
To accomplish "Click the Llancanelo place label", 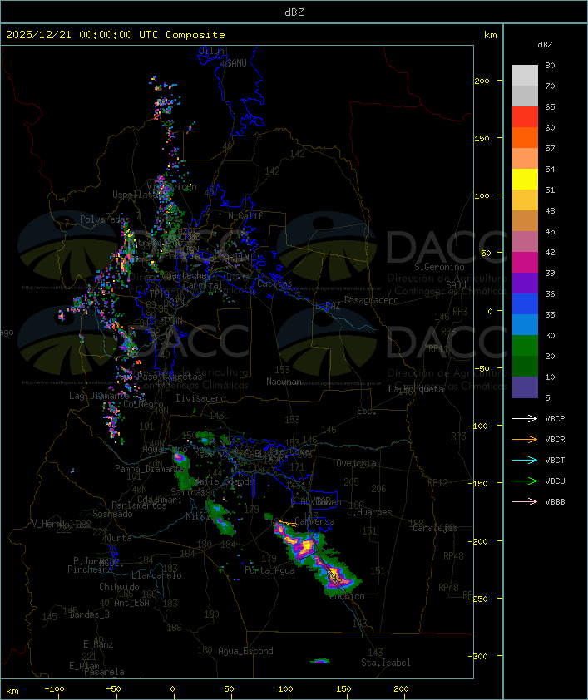I will click(x=156, y=575).
